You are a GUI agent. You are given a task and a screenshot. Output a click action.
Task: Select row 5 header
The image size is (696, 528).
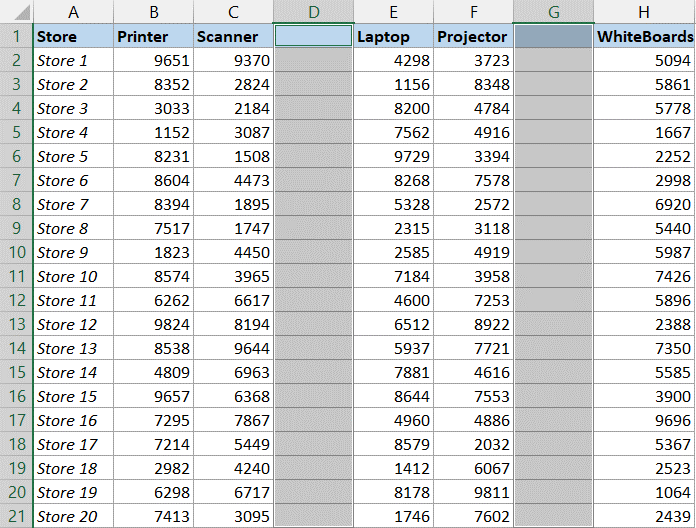16,132
